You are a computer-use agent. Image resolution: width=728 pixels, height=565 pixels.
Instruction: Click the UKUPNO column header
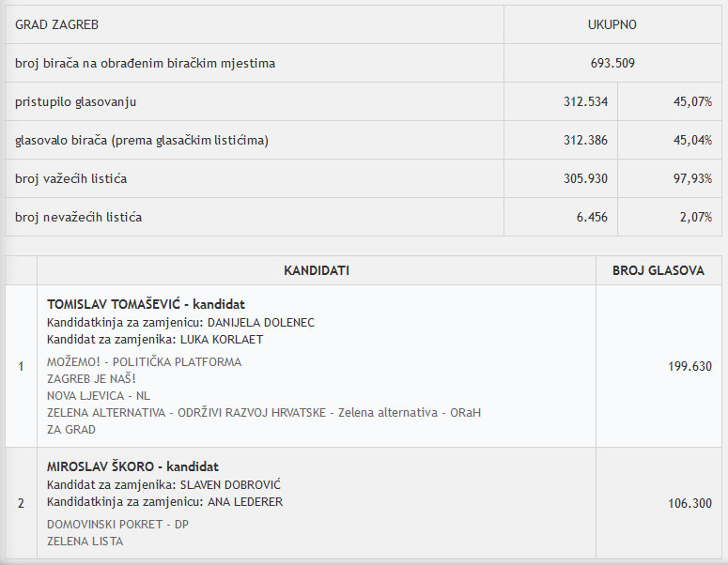tap(612, 24)
